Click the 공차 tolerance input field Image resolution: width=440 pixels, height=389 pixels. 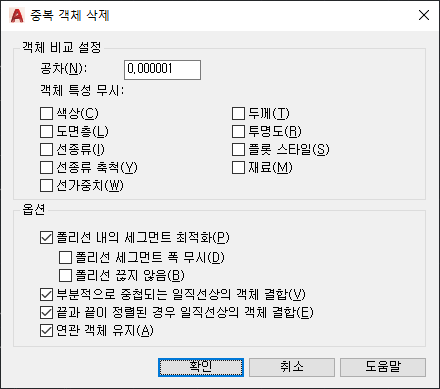162,70
